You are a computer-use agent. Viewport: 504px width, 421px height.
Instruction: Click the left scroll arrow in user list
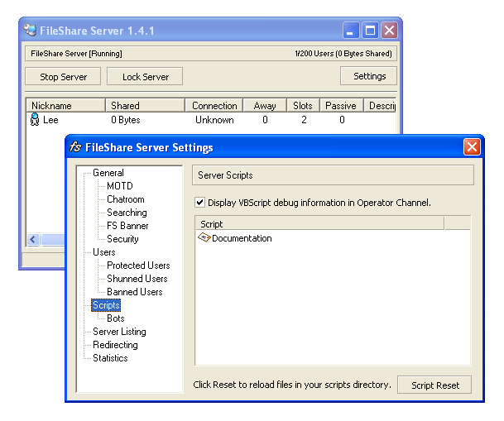pos(33,240)
